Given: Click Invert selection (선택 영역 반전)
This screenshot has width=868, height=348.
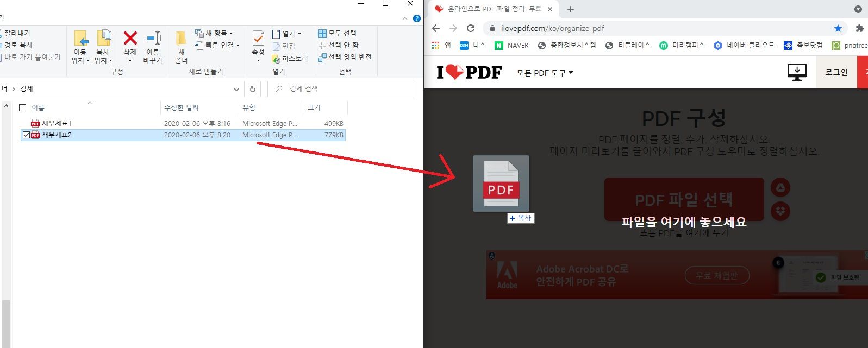Looking at the screenshot, I should [x=345, y=57].
